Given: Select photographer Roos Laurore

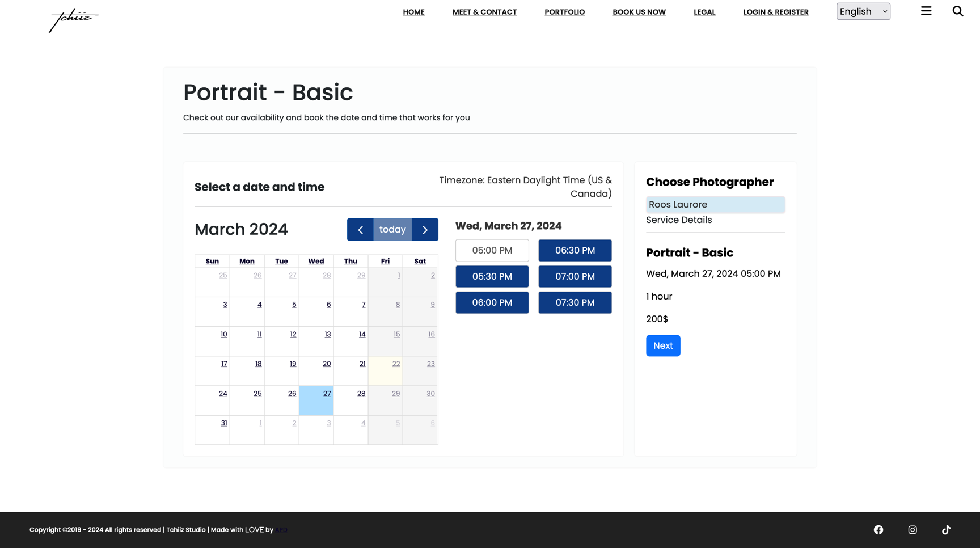Looking at the screenshot, I should tap(715, 204).
